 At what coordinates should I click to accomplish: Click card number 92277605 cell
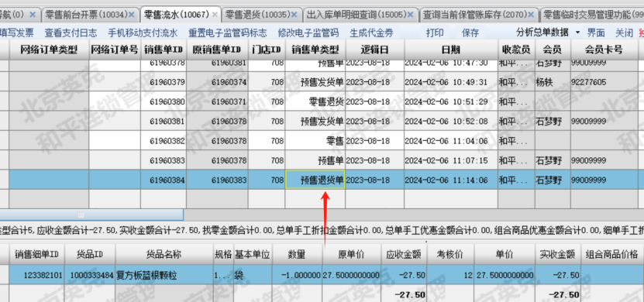tap(604, 82)
